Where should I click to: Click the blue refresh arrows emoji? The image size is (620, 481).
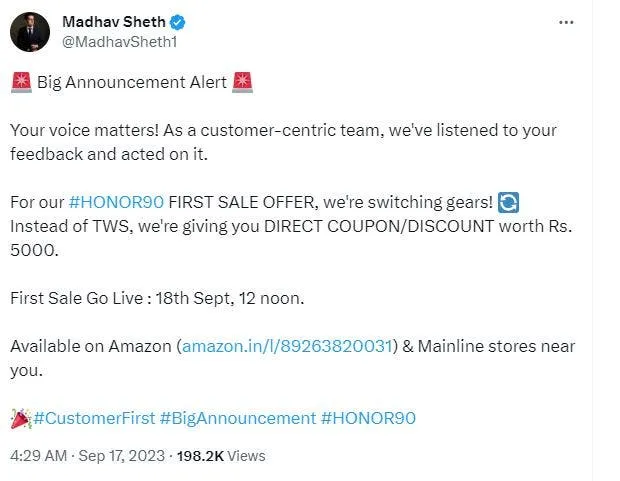pyautogui.click(x=509, y=202)
